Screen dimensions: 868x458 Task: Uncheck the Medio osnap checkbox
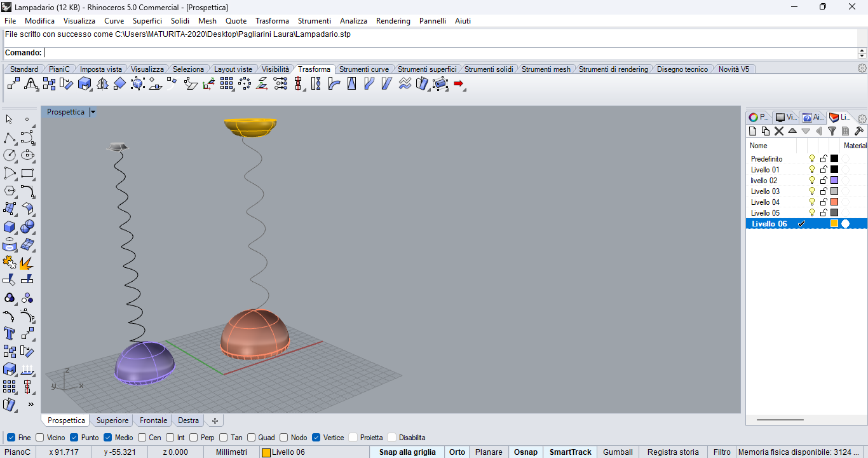108,438
